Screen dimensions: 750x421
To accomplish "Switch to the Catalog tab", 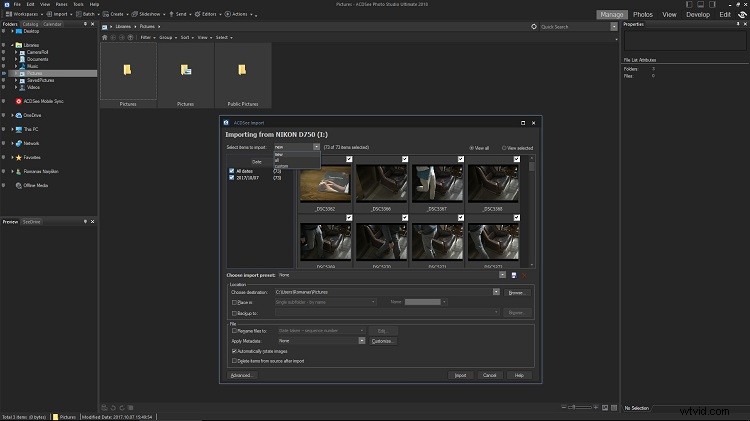I will (x=30, y=24).
